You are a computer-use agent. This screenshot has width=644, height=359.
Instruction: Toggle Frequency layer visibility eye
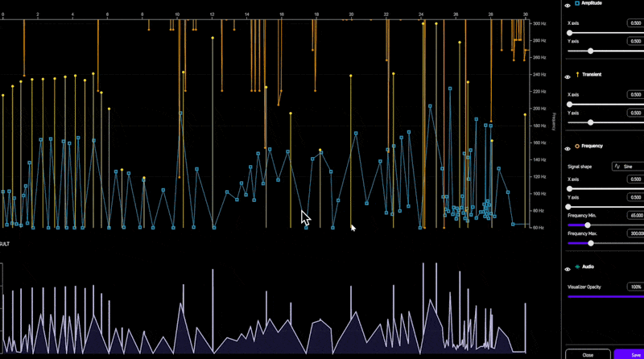(x=568, y=146)
